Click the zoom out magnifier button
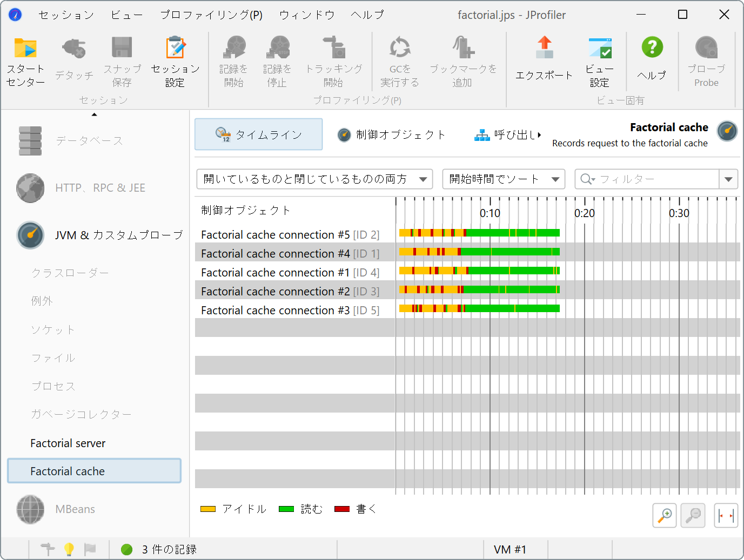744x560 pixels. [x=693, y=516]
